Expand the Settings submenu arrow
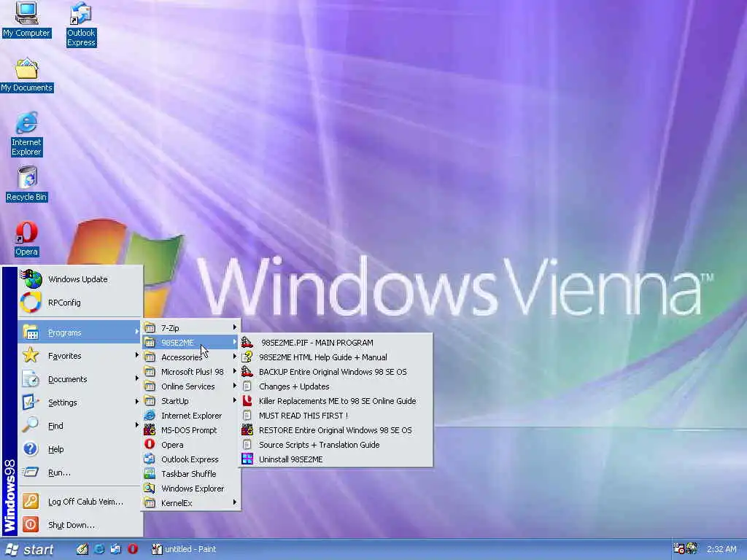Image resolution: width=747 pixels, height=560 pixels. pos(136,402)
